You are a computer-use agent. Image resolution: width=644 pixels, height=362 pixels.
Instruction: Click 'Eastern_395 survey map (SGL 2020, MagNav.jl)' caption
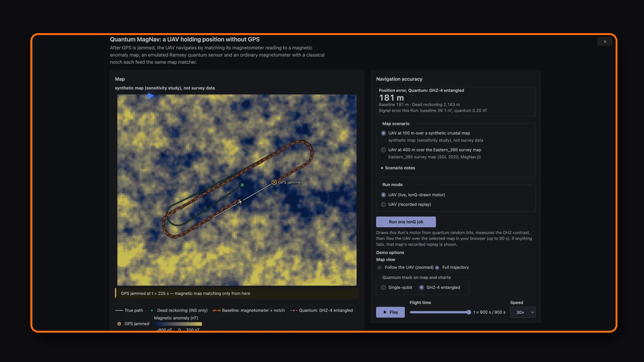(435, 157)
